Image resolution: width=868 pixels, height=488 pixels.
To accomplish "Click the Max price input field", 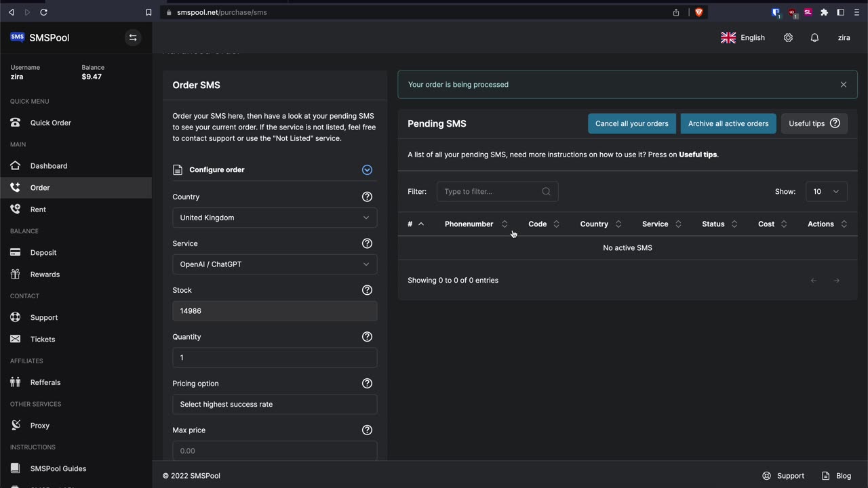I will coord(275,451).
